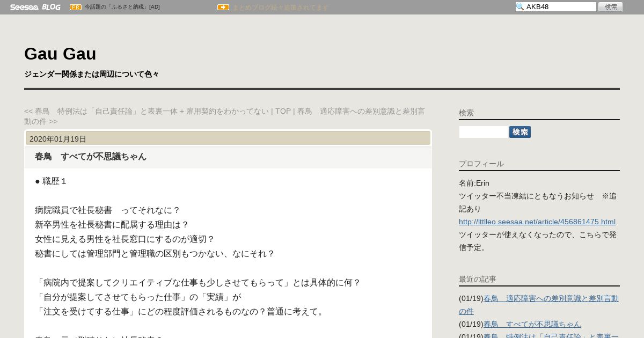Open the Gau Gau blog title
This screenshot has width=644, height=338.
click(x=60, y=54)
